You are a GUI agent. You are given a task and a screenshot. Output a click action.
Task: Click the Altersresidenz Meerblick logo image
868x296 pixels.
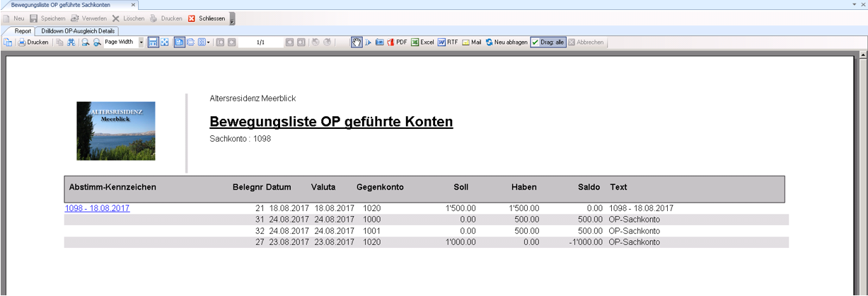coord(116,131)
